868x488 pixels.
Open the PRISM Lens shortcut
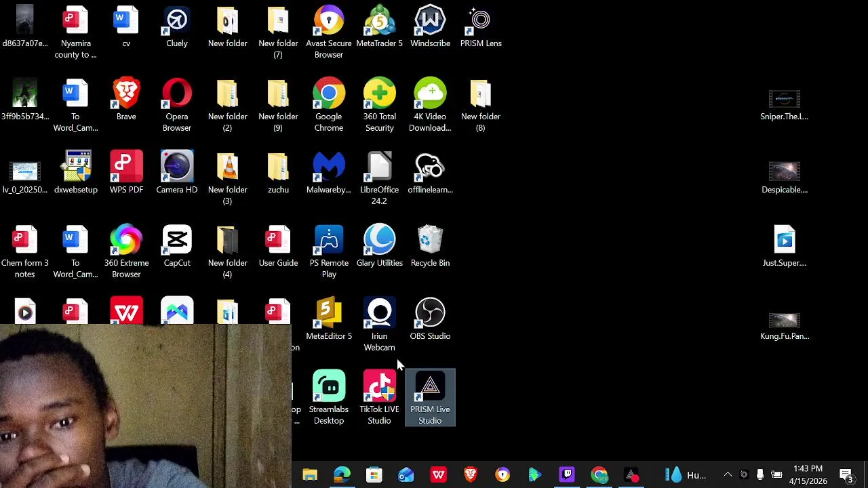click(x=481, y=27)
